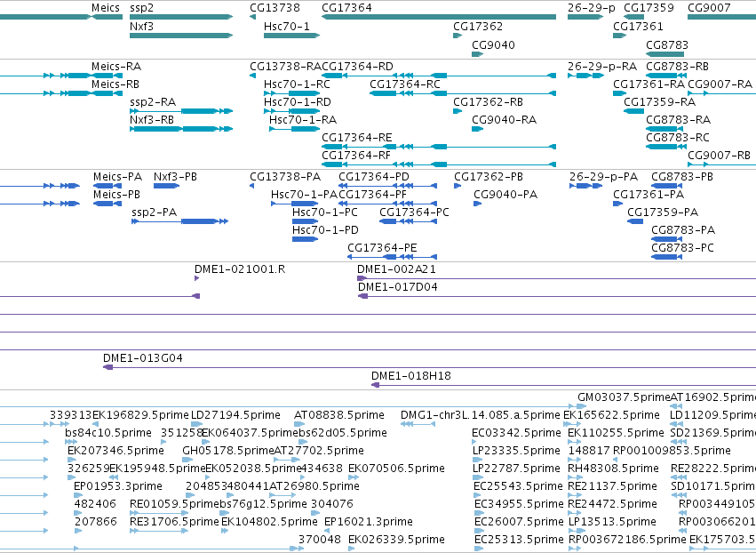Click the Hsc70-1-RC transcript label
Viewport: 756px width, 553px height.
(x=297, y=84)
